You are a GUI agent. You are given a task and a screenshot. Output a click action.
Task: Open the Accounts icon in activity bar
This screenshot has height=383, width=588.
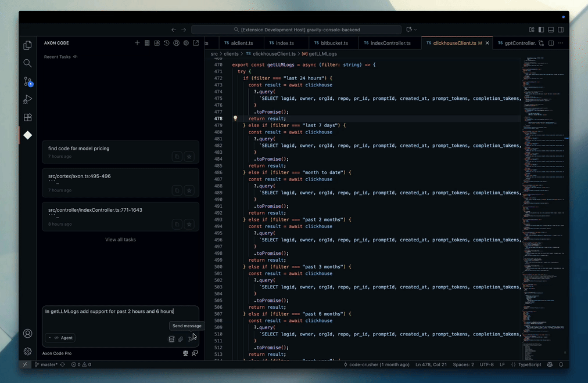(x=27, y=333)
